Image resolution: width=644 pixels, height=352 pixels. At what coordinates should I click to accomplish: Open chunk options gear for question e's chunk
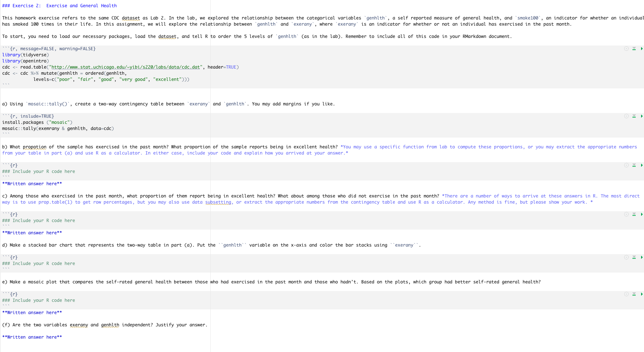click(626, 294)
